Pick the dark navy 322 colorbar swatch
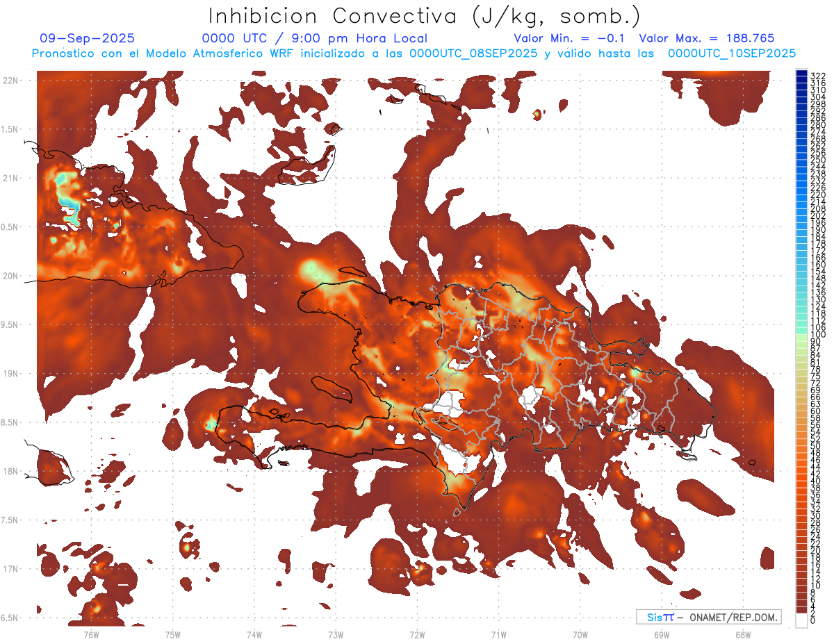Viewport: 834px width, 644px height. pyautogui.click(x=802, y=75)
